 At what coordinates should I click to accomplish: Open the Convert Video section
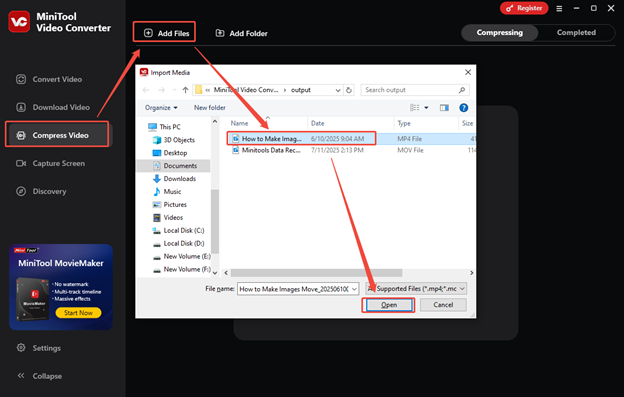[x=49, y=79]
